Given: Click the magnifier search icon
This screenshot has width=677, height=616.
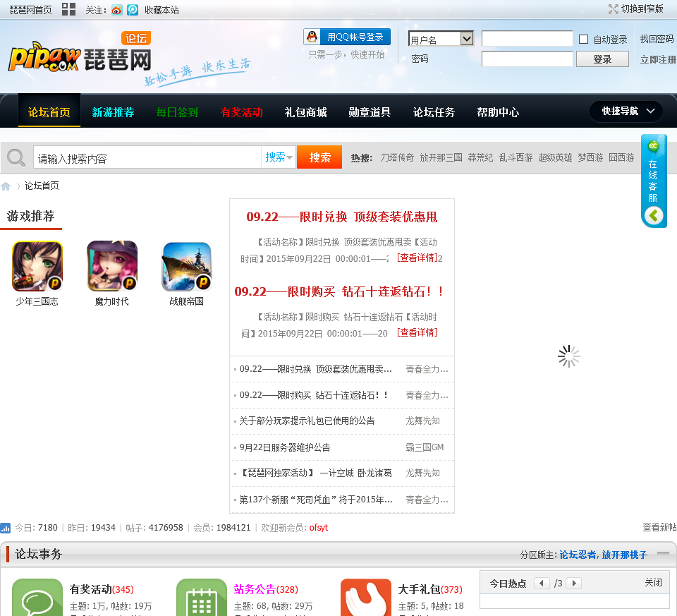Looking at the screenshot, I should [x=16, y=157].
